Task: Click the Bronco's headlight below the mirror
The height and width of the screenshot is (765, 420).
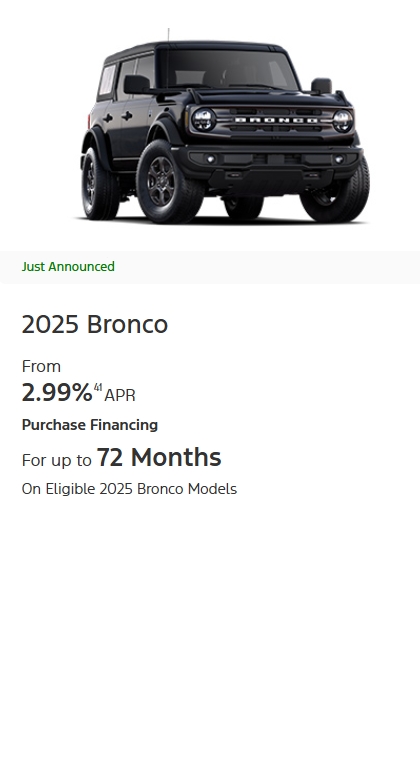Action: click(x=342, y=121)
